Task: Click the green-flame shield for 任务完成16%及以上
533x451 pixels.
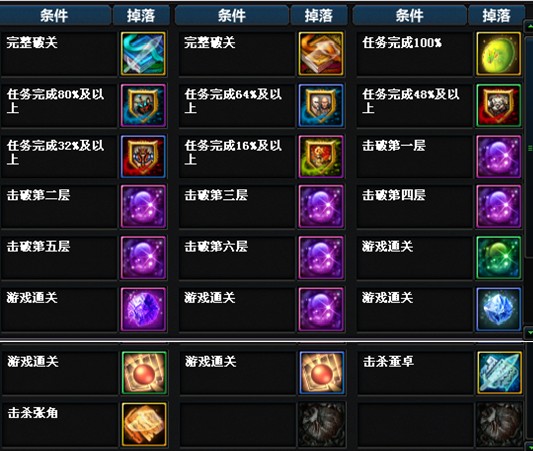Action: tap(321, 156)
